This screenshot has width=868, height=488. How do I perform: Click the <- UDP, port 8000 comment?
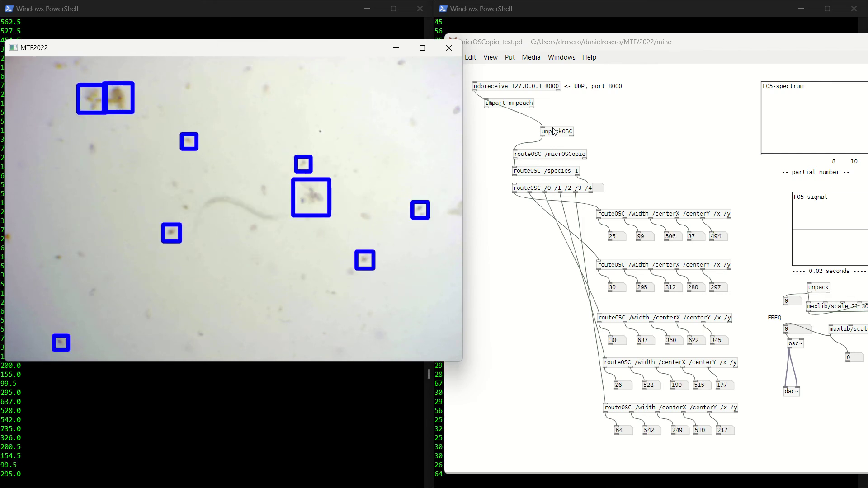coord(593,86)
